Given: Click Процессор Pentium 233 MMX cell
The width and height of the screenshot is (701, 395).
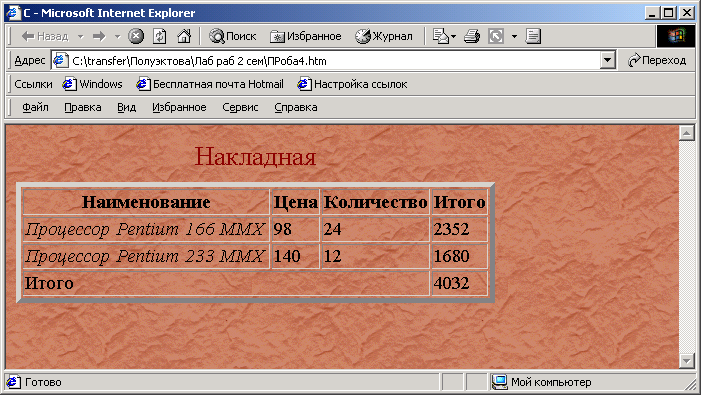Looking at the screenshot, I should pos(146,256).
